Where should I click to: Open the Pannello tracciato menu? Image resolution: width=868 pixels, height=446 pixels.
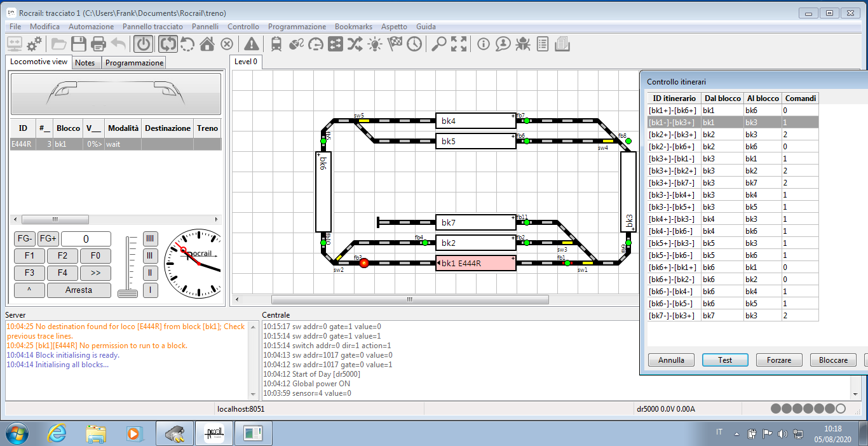pyautogui.click(x=153, y=27)
